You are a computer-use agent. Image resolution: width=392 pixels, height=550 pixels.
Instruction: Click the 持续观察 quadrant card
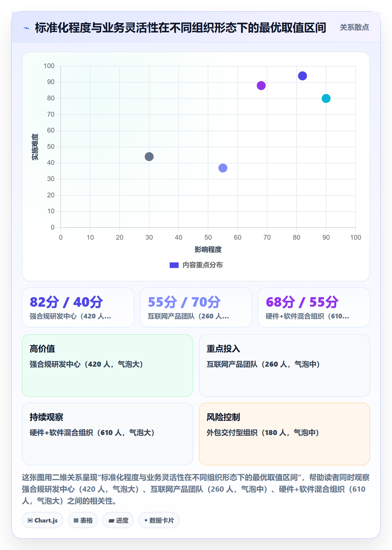[108, 434]
